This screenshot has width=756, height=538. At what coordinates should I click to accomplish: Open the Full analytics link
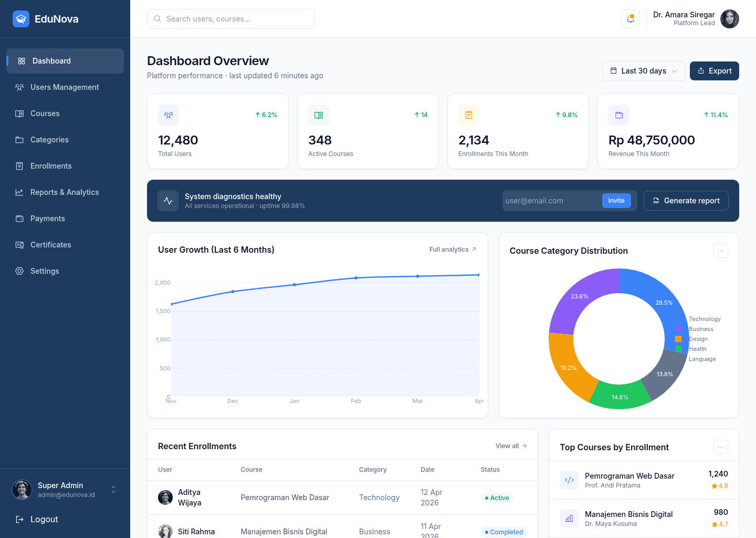[x=453, y=250]
